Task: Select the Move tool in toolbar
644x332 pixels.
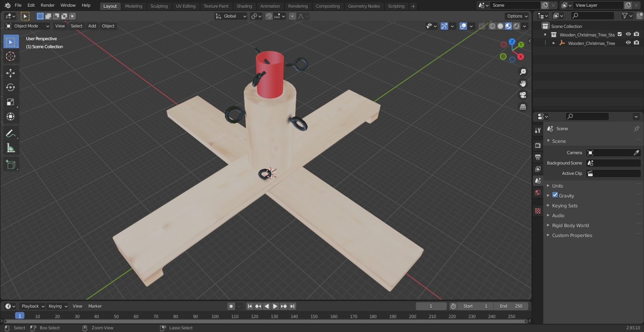Action: click(x=11, y=73)
